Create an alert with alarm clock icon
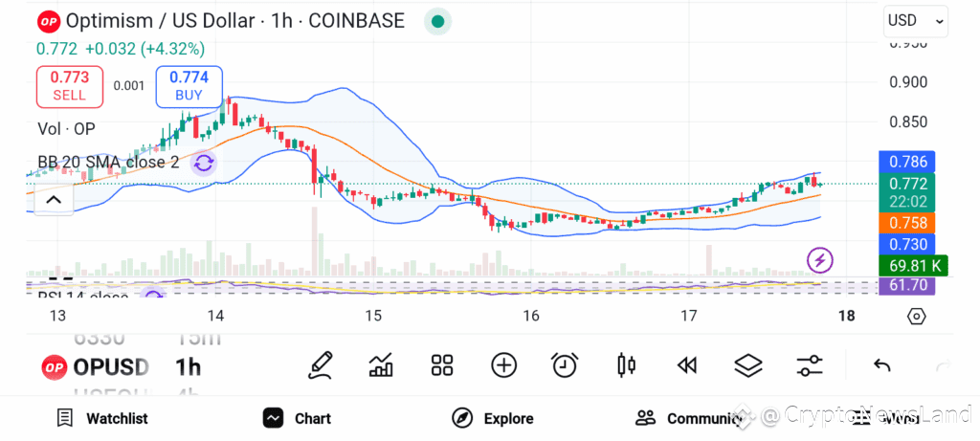Screen dimensions: 980x441 click(x=565, y=365)
